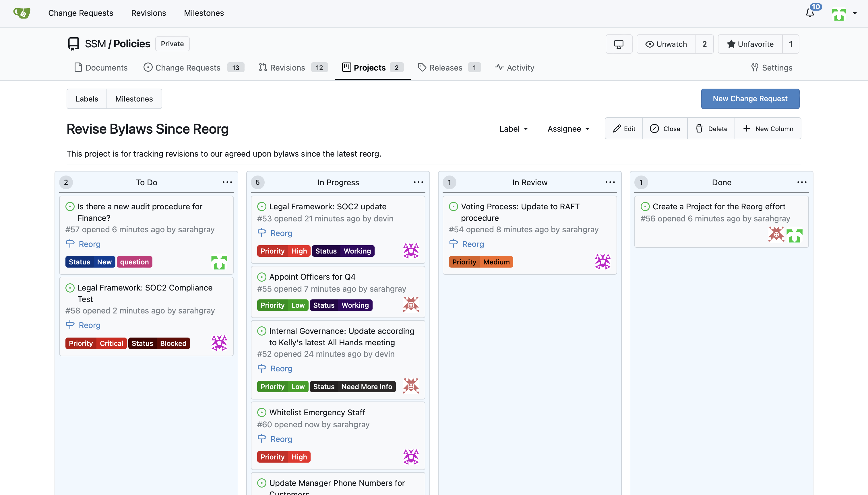Click the open status icon on Whitelist Emergency Staff

(262, 412)
